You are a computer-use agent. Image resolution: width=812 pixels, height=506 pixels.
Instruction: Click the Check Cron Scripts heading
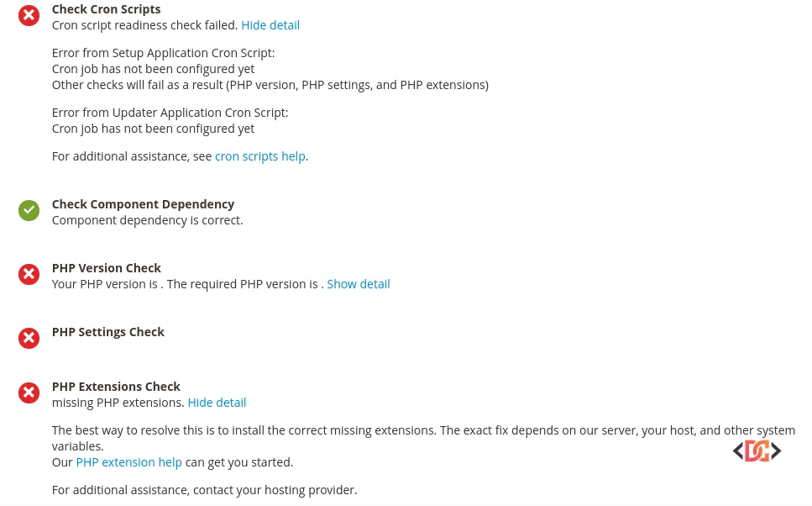tap(106, 8)
